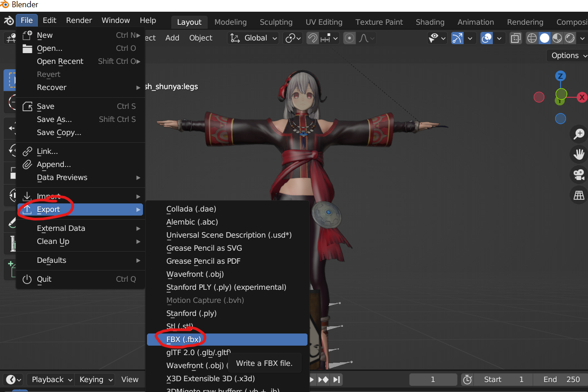Click the green Y axis gizmo center
Screen dimensions: 588x392
coord(561,94)
